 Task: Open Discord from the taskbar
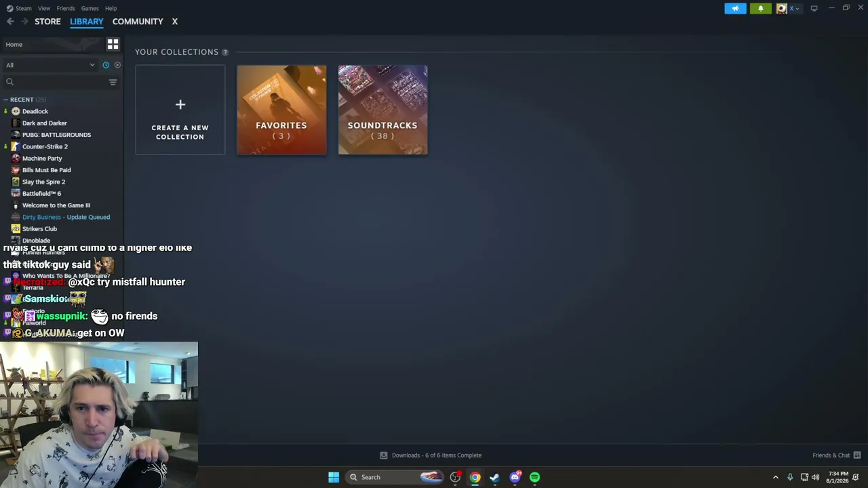pyautogui.click(x=515, y=477)
